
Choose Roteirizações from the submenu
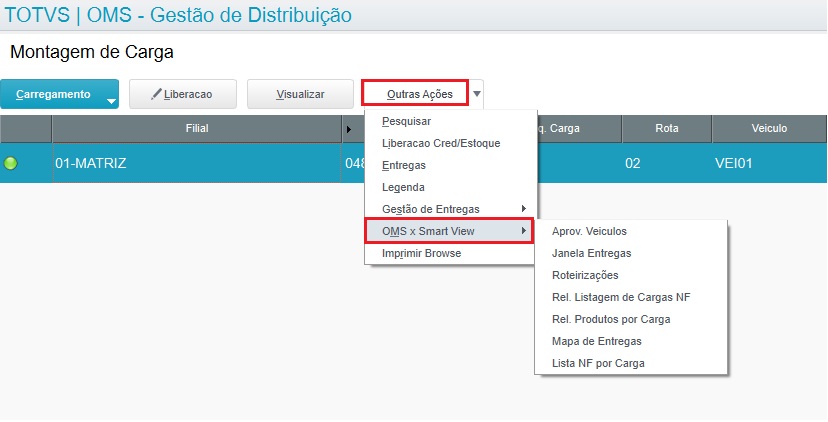click(x=631, y=275)
